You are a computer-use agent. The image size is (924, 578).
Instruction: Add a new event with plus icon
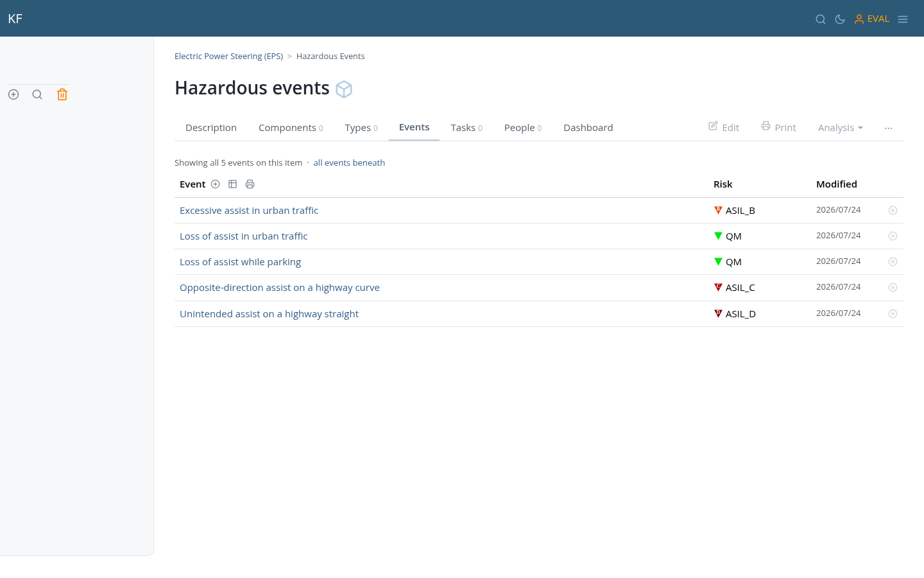tap(216, 184)
